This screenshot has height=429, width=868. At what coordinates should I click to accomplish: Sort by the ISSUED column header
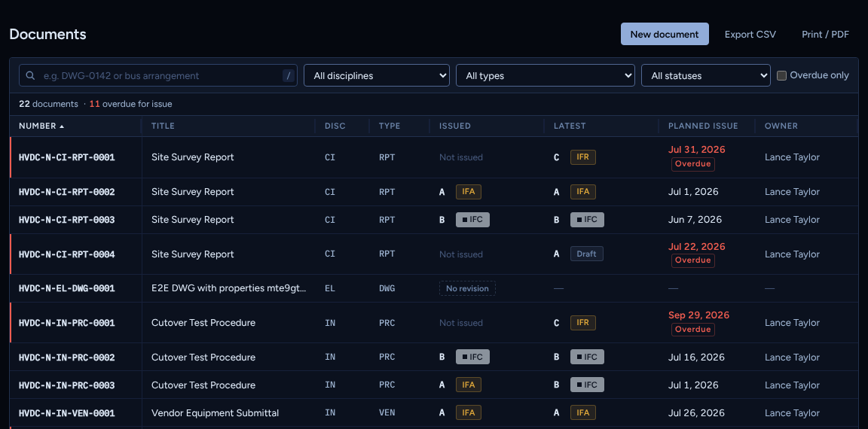pos(454,126)
